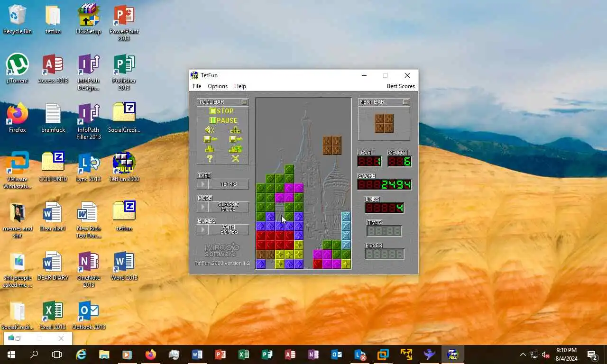Toggle sound with the speaker icon in TetFun

pyautogui.click(x=210, y=130)
